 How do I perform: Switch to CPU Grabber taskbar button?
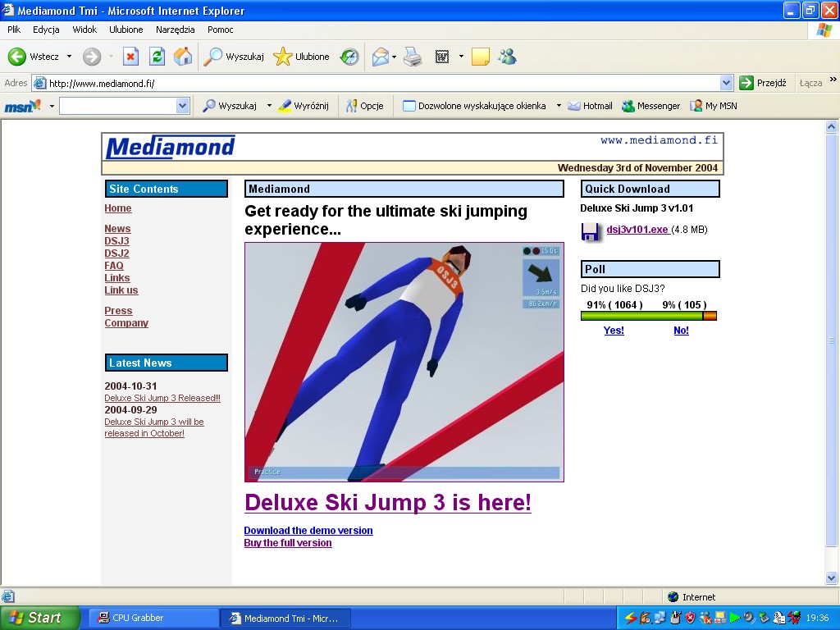pyautogui.click(x=152, y=618)
